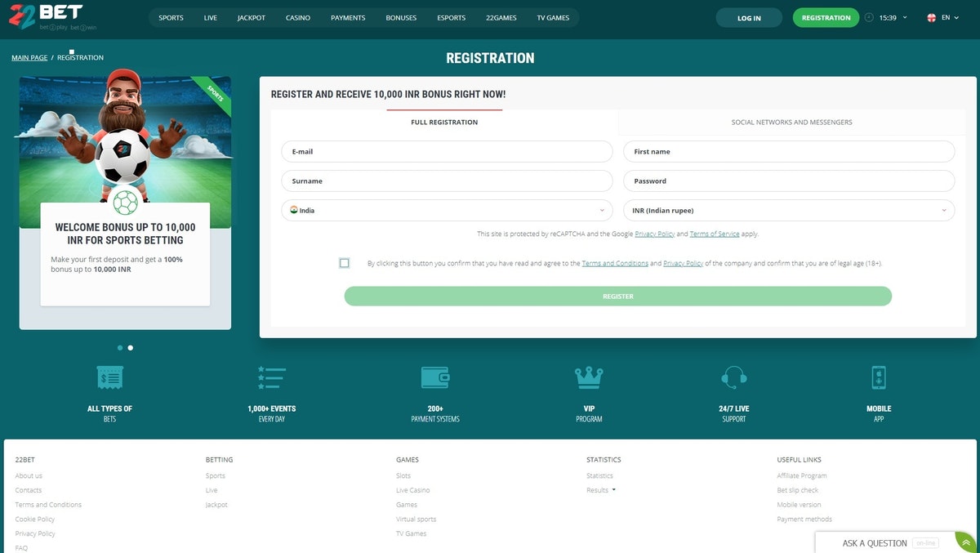Open the Terms and Conditions link beside checkbox

(x=615, y=264)
